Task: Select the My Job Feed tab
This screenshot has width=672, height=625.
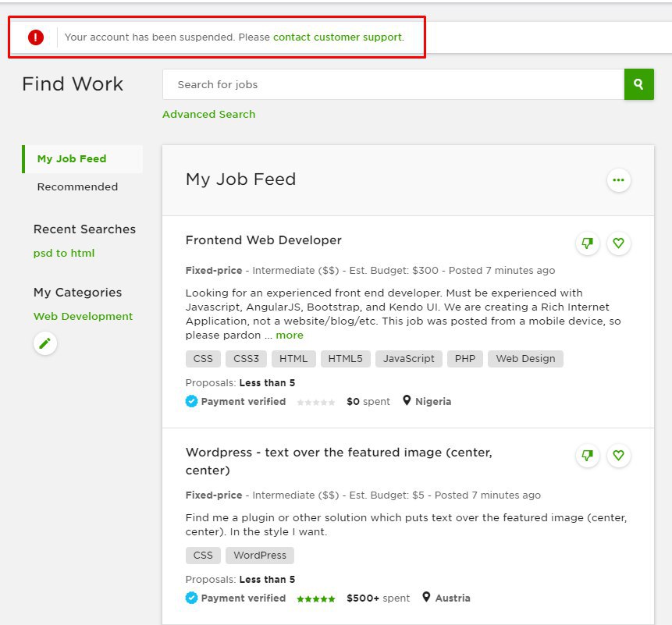Action: point(72,158)
